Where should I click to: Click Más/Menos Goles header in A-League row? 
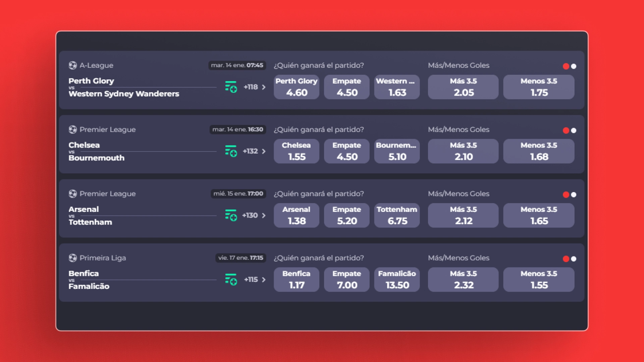click(459, 65)
